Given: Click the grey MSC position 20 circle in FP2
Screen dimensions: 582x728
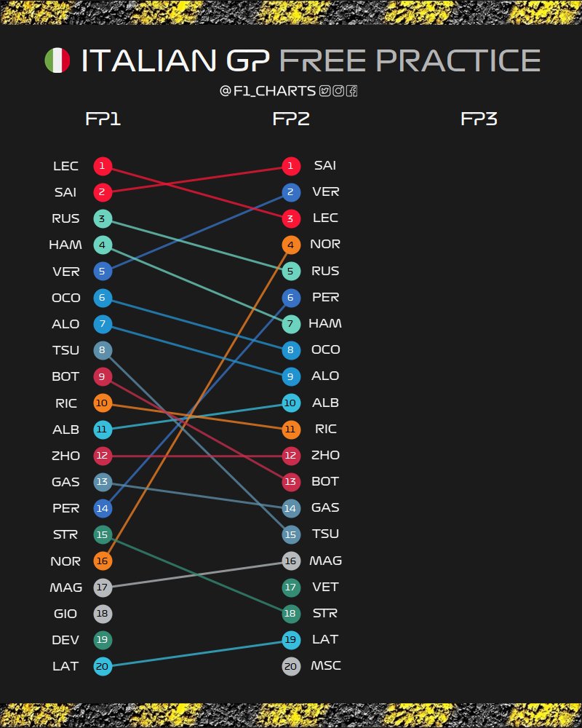Looking at the screenshot, I should (x=290, y=665).
